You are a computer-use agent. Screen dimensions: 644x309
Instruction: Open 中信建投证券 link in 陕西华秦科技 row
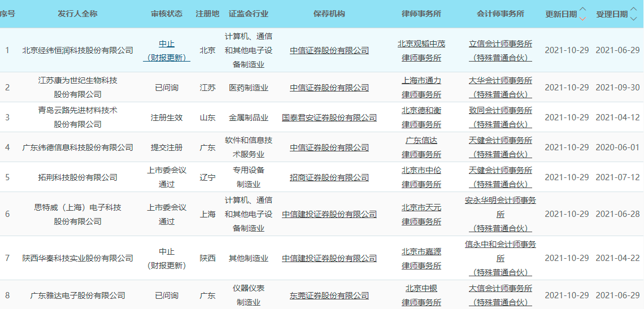[x=329, y=259]
